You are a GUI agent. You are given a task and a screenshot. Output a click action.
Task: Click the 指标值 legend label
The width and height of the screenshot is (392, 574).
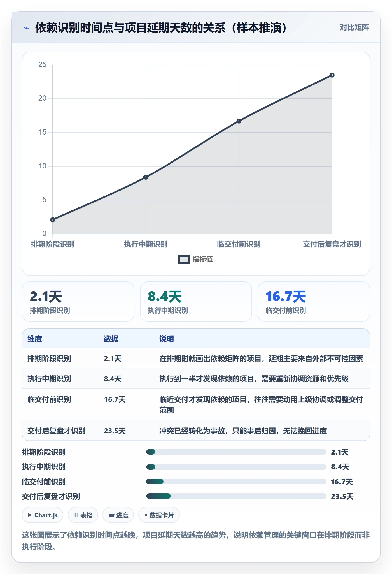point(203,260)
